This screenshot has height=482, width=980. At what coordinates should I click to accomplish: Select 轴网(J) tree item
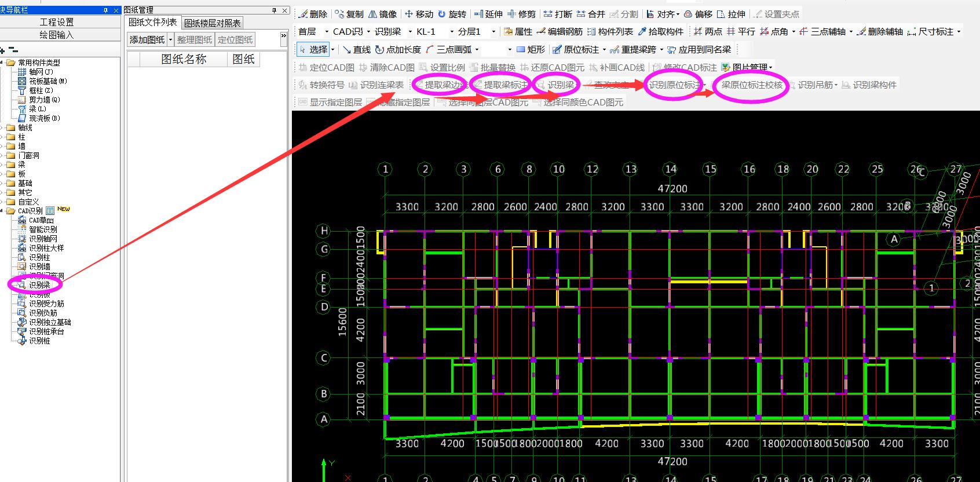pyautogui.click(x=41, y=72)
